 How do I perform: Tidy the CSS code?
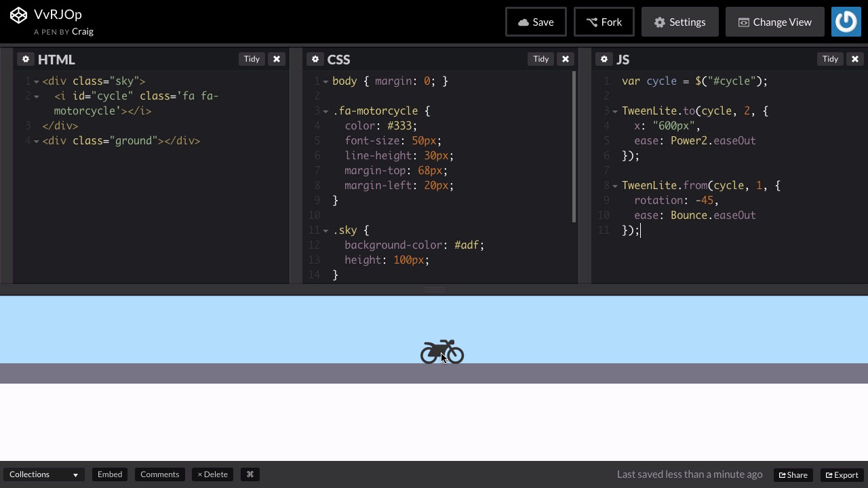point(540,59)
